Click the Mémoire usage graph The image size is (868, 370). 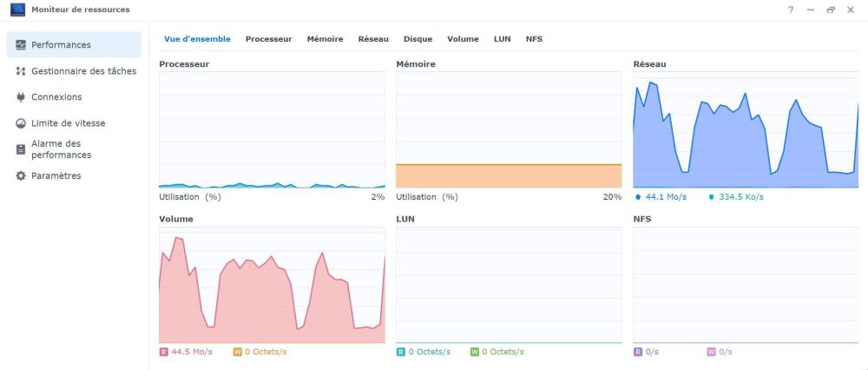coord(509,130)
